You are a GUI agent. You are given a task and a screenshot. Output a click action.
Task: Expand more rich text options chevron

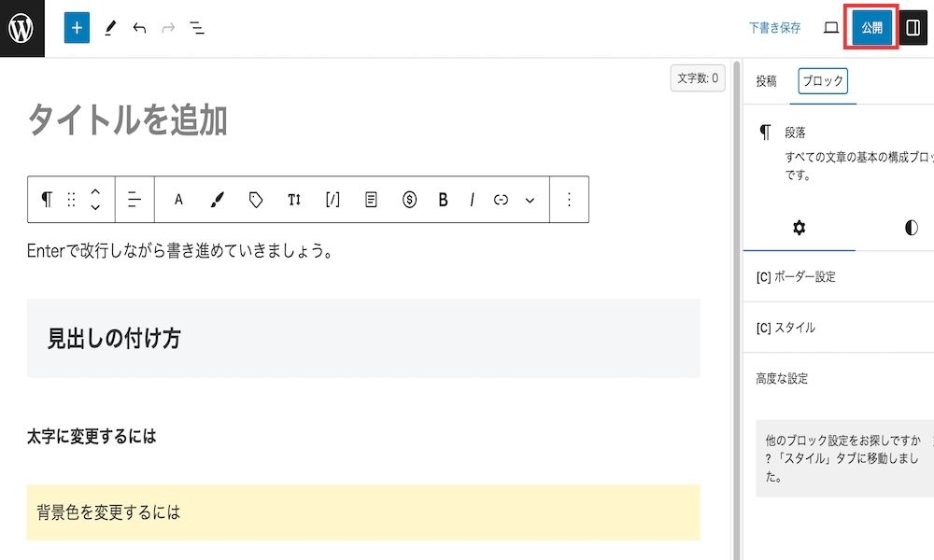530,200
